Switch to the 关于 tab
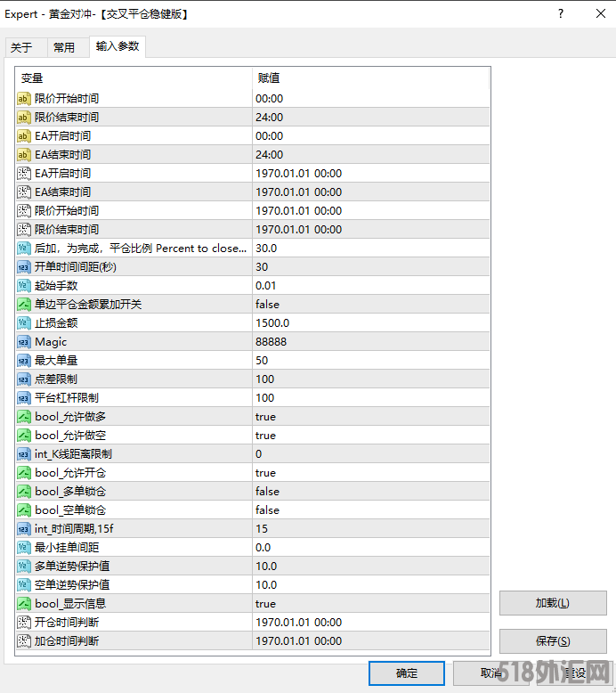 (21, 48)
